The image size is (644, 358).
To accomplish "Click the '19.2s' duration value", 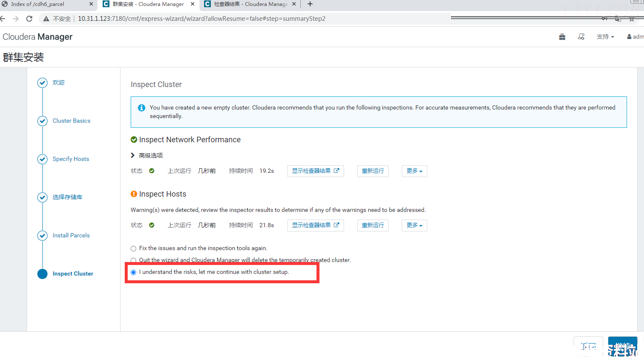I will click(267, 171).
